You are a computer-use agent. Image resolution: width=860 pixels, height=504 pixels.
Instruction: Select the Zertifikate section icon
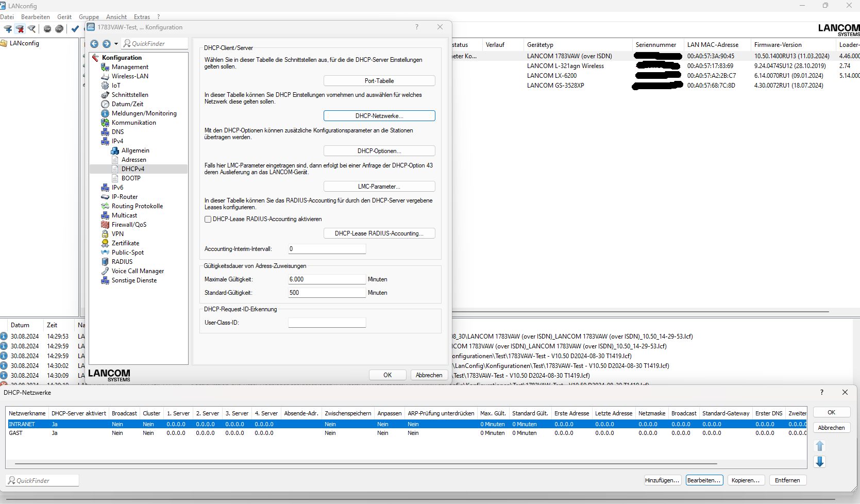pos(105,243)
